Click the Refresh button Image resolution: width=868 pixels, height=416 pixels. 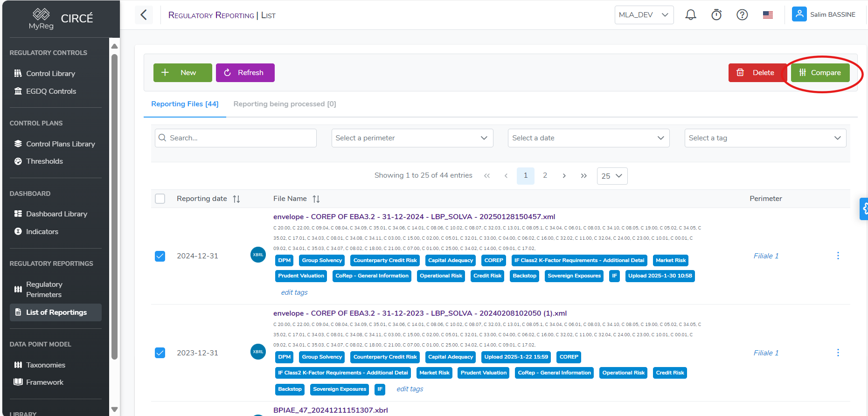click(x=245, y=73)
